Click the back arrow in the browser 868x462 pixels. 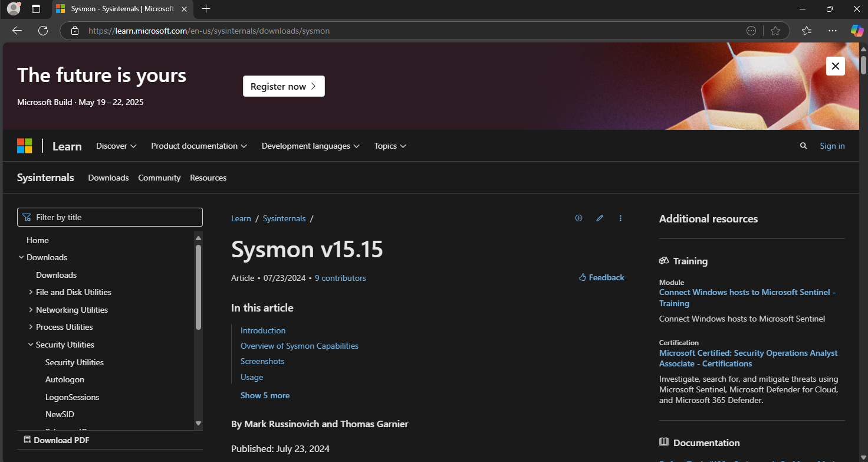17,31
